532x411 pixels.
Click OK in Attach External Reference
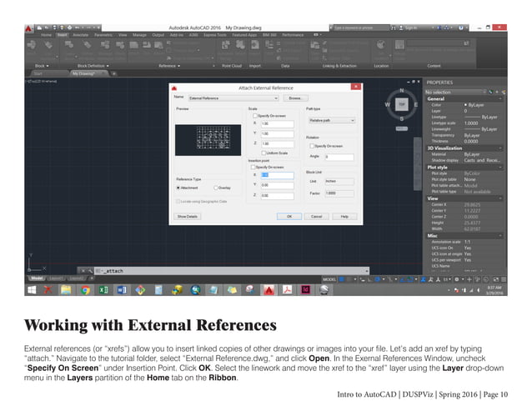288,216
